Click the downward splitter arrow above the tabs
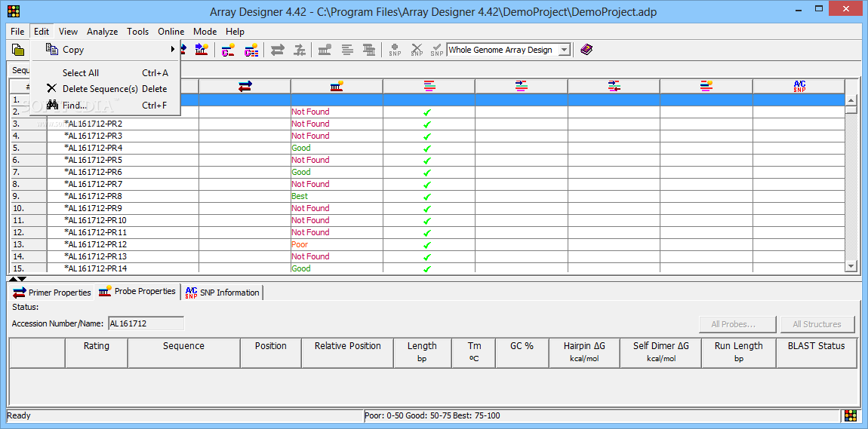 tap(22, 279)
